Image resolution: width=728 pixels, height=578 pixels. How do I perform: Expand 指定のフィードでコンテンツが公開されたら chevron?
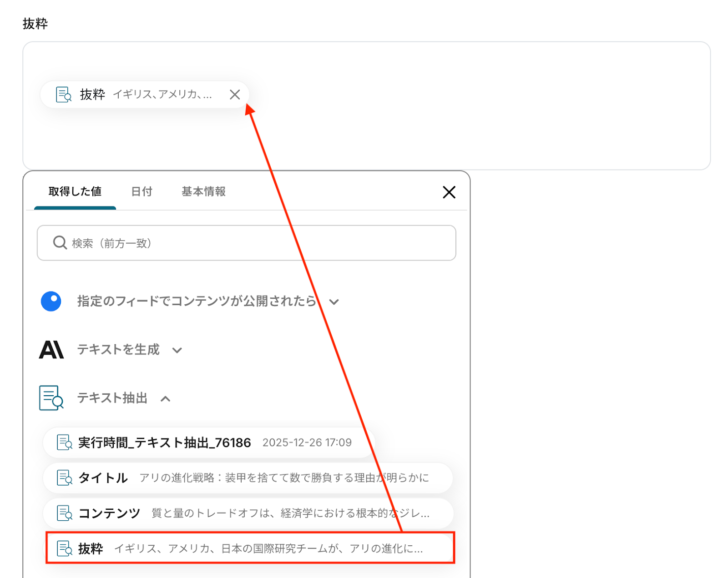point(334,302)
